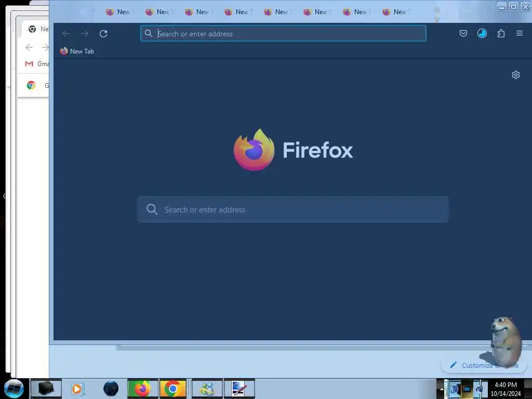Open the Save to Pocket icon

463,33
